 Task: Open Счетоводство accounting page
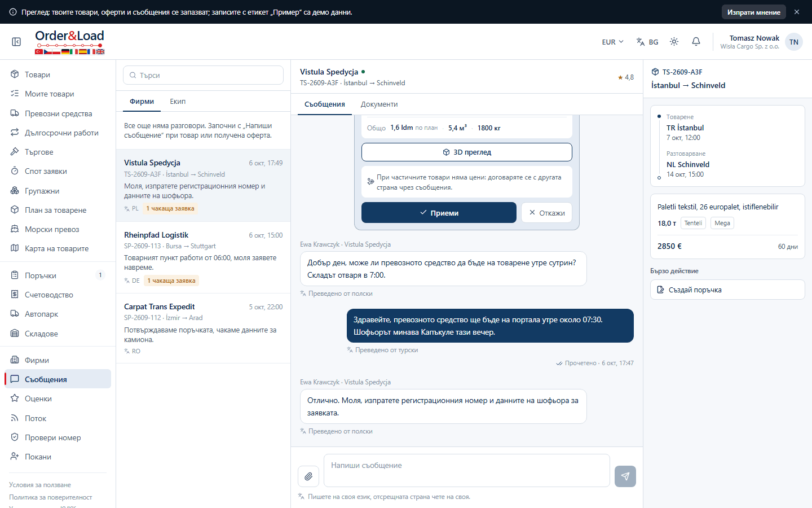click(58, 295)
